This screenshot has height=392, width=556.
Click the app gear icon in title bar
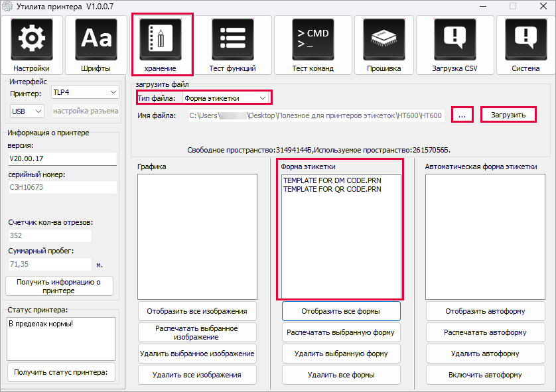click(7, 6)
